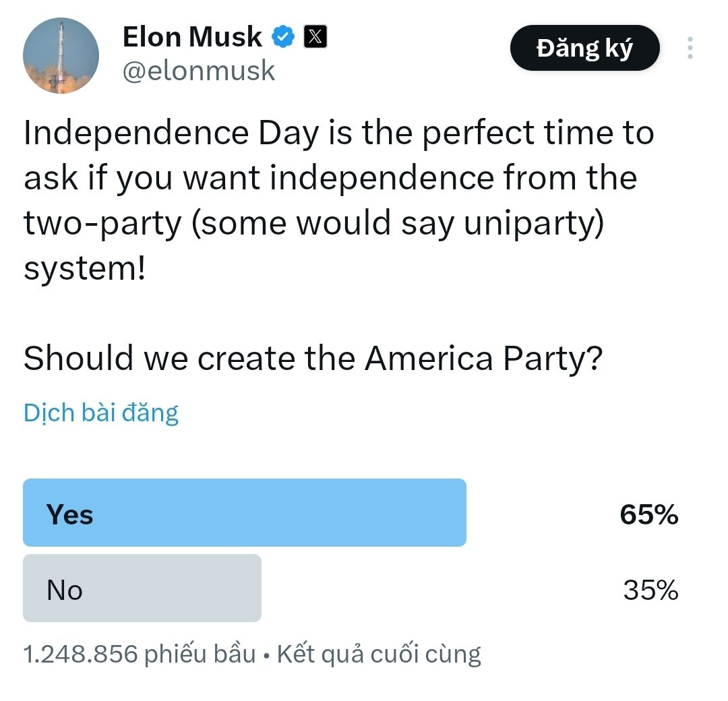728x701 pixels.
Task: Click the blue verified checkmark badge
Action: point(282,36)
